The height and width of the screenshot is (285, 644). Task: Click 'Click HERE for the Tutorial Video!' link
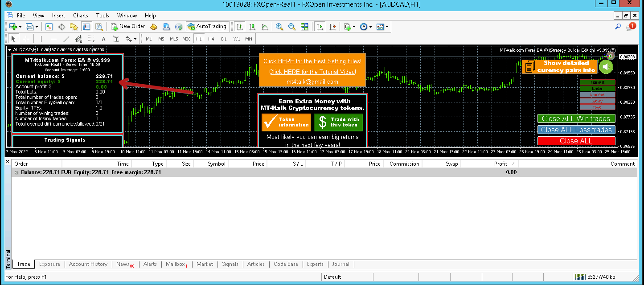[312, 72]
